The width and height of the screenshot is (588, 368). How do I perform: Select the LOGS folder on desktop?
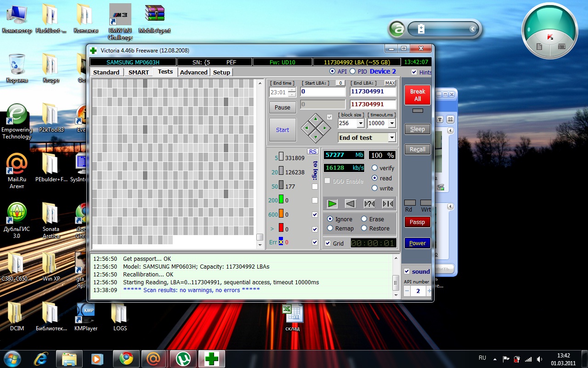pyautogui.click(x=120, y=316)
